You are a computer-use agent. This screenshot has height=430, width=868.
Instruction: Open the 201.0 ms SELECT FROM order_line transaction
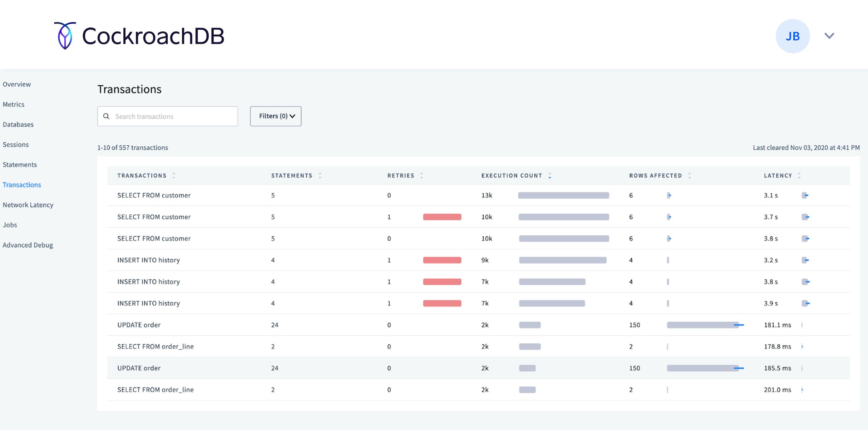[155, 390]
